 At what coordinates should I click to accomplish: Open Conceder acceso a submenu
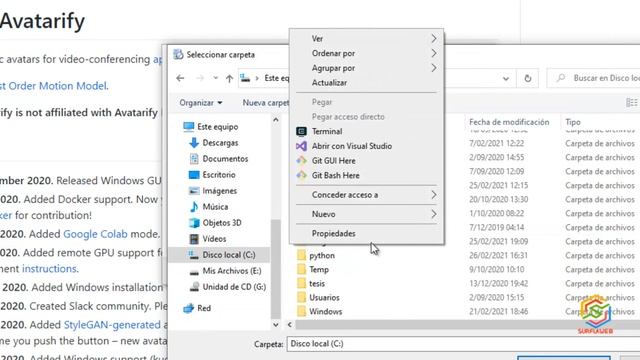tap(367, 195)
